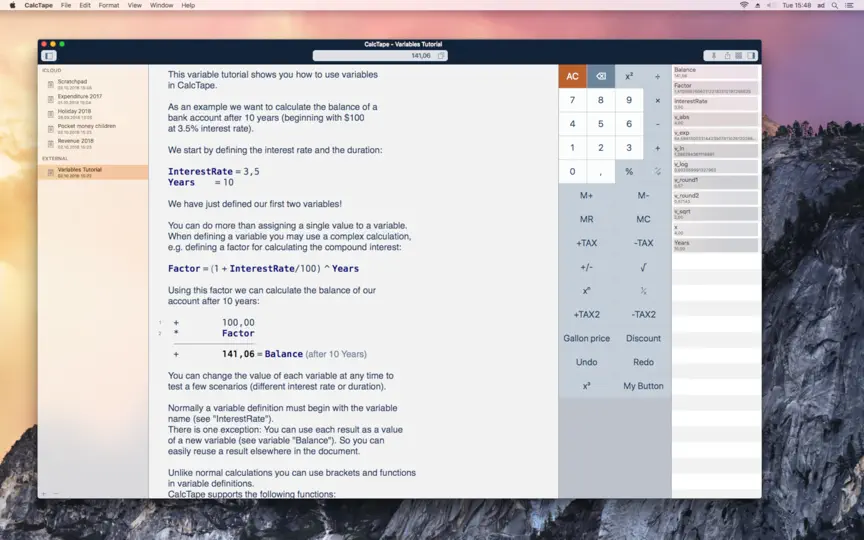The image size is (864, 540).
Task: Click the share icon in toolbar
Action: 727,56
